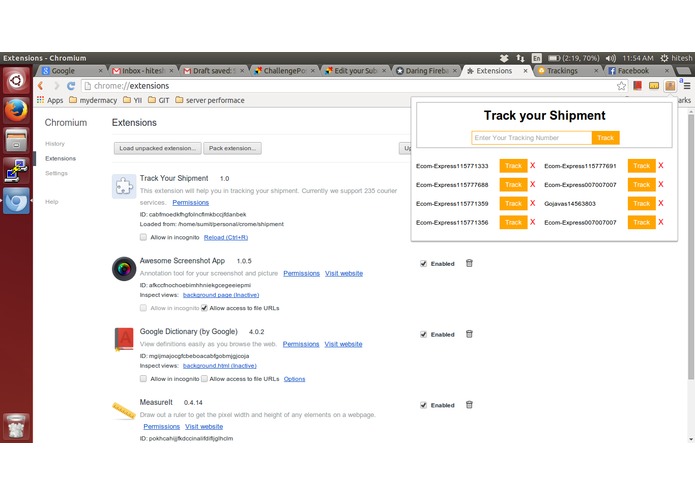Track shipment Ecom-Express115771359

pos(513,203)
